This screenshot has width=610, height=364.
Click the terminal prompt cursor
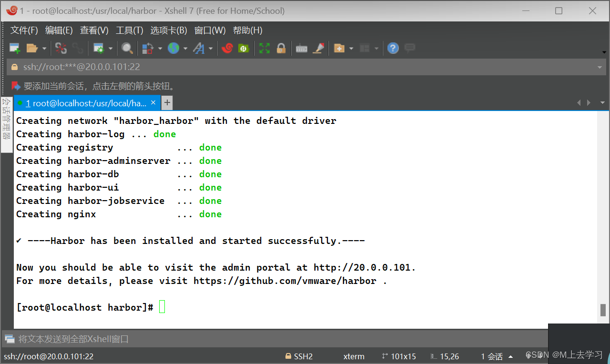pyautogui.click(x=162, y=307)
